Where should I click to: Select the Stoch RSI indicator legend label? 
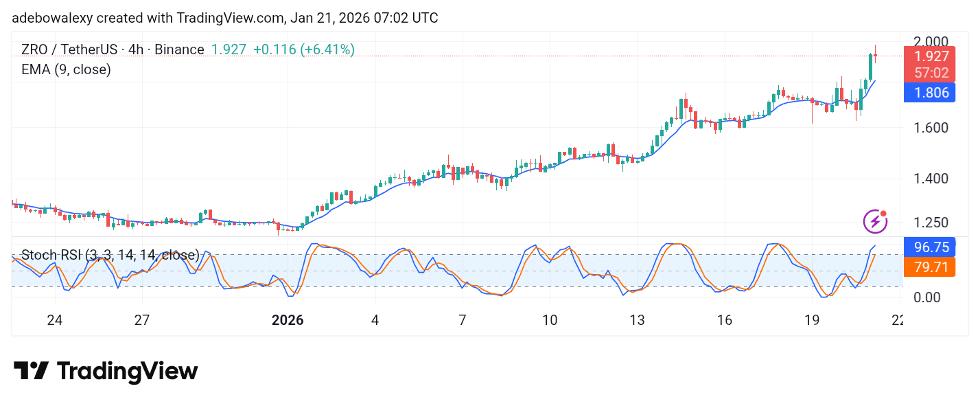click(x=110, y=255)
